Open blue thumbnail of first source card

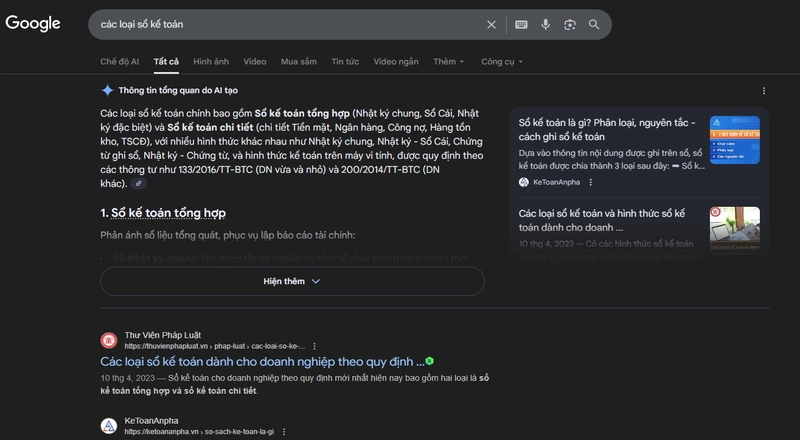coord(735,140)
